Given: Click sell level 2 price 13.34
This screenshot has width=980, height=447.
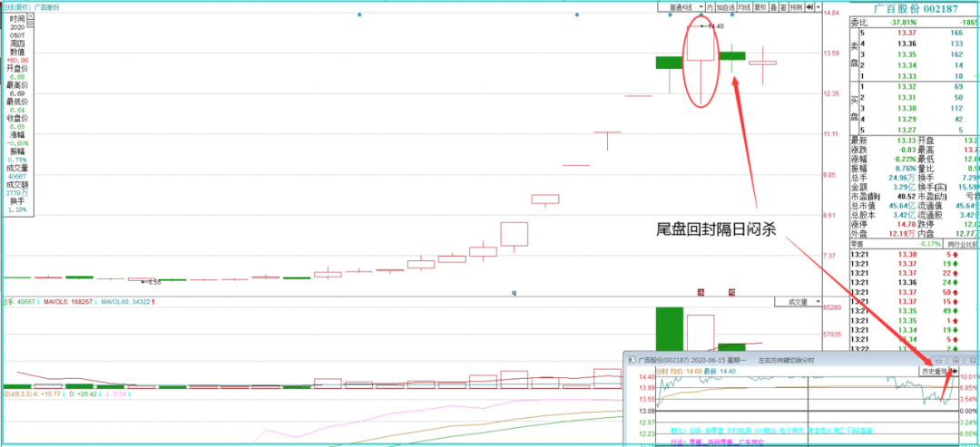Looking at the screenshot, I should point(906,65).
